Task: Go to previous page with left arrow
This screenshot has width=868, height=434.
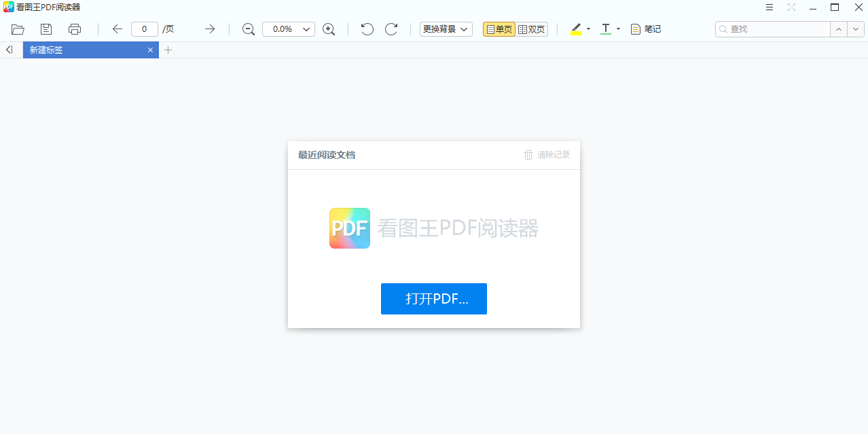Action: [117, 29]
